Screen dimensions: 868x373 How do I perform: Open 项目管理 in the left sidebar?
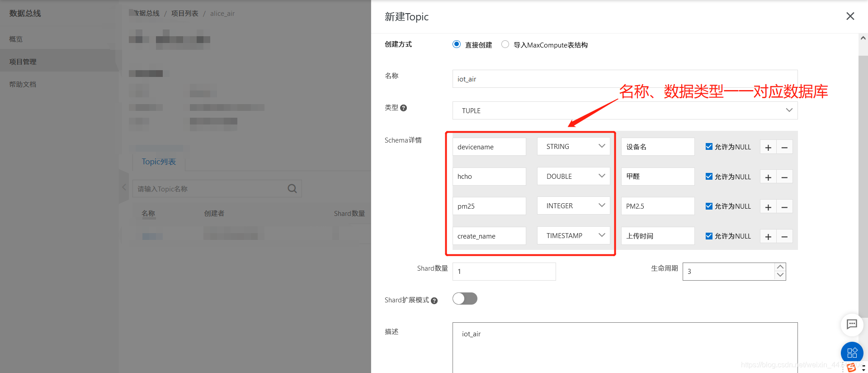pyautogui.click(x=23, y=62)
